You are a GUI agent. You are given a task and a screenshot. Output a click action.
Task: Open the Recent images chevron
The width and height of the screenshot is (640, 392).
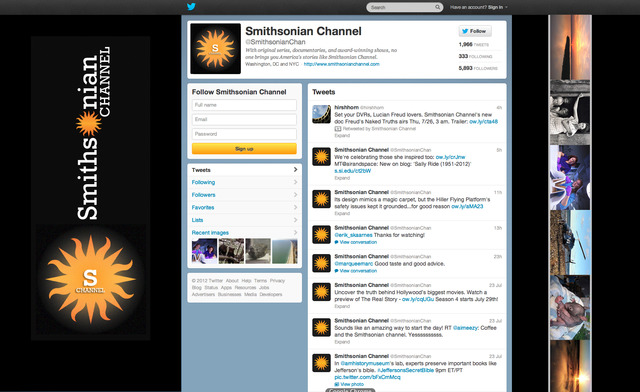[295, 232]
